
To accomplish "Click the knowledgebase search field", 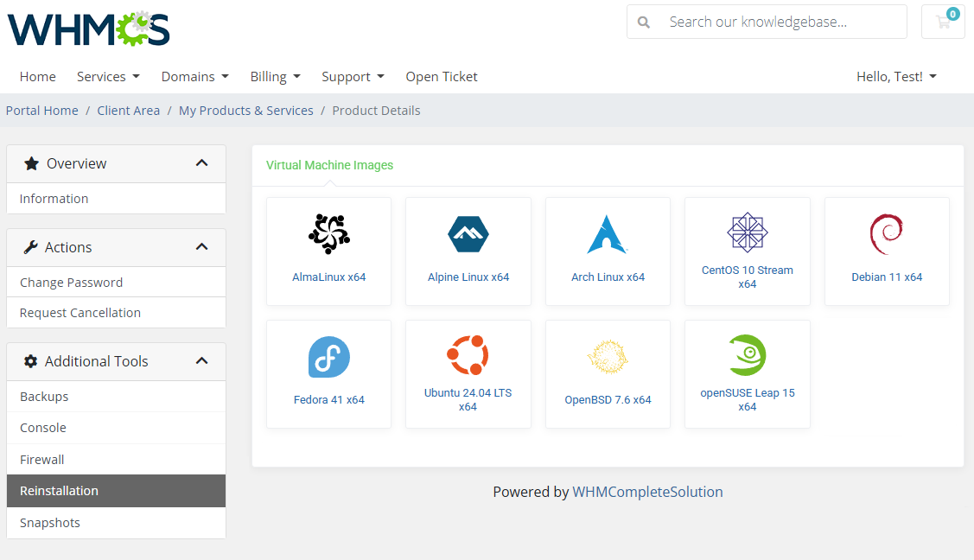I will point(769,22).
